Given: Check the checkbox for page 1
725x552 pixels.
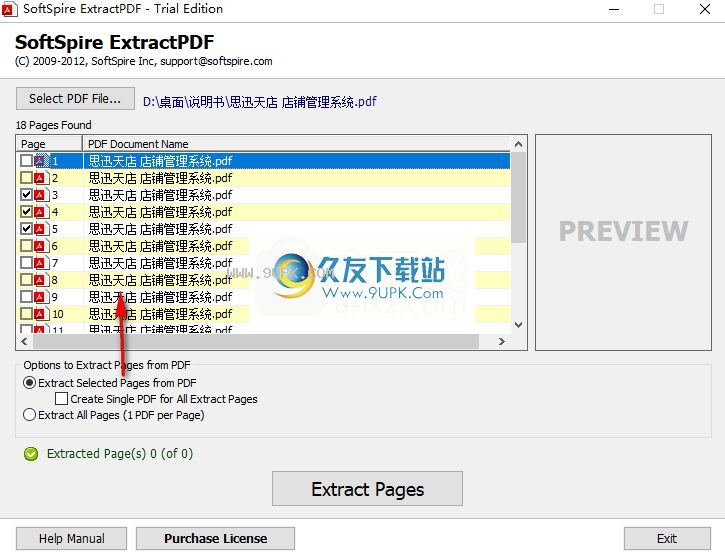Looking at the screenshot, I should [26, 161].
